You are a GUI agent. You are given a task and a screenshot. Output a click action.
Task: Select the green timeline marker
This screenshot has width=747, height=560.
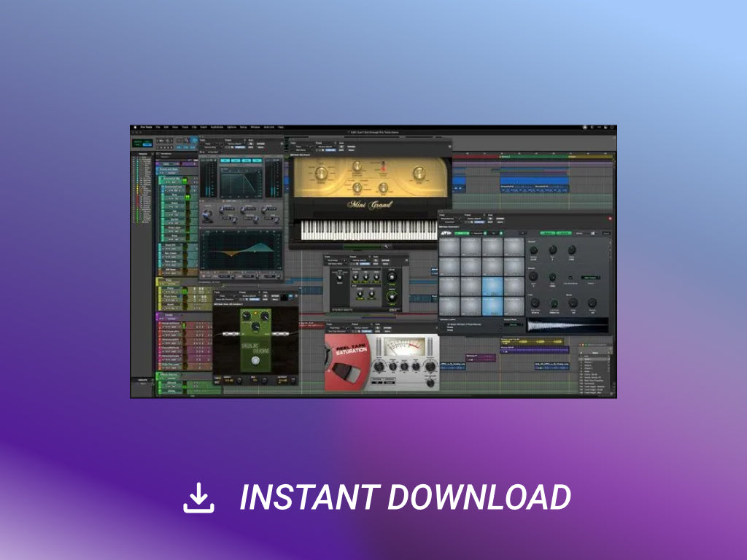point(533,156)
